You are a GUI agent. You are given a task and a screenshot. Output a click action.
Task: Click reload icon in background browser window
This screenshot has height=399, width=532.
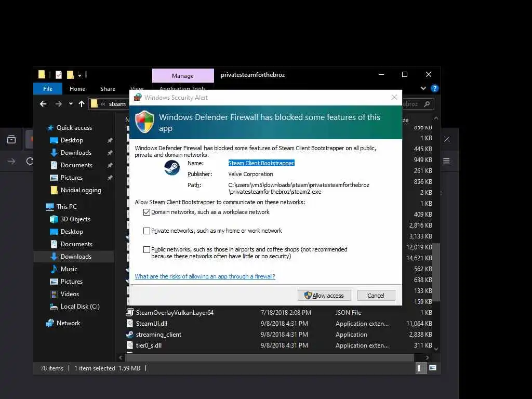[x=30, y=161]
